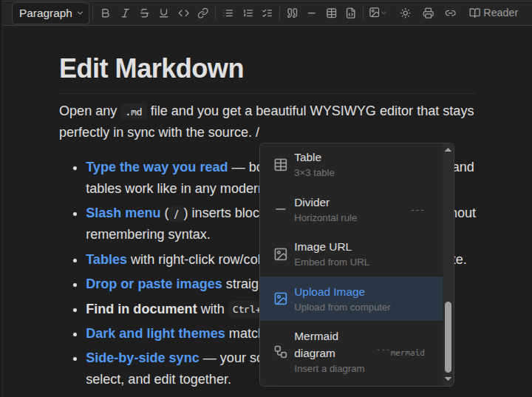Create a bulleted list
The width and height of the screenshot is (532, 397).
pyautogui.click(x=228, y=13)
